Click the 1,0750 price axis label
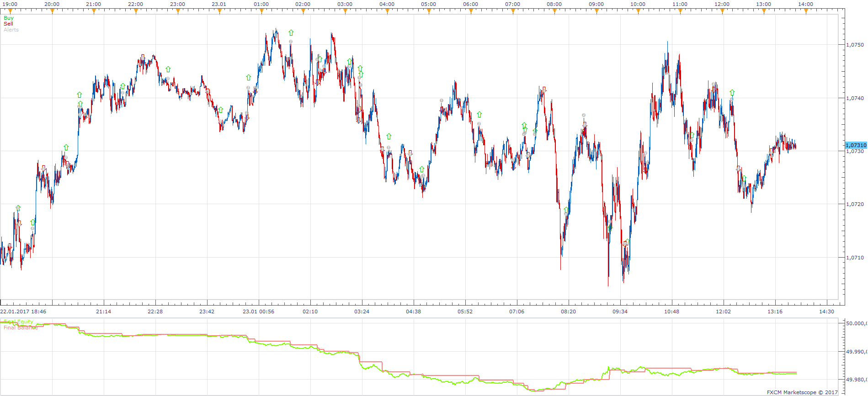Viewport: 868px width, 396px height. [x=855, y=45]
